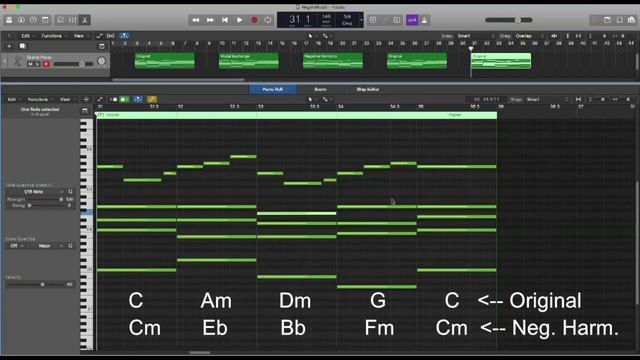Switch to the Piano Roll tab
This screenshot has width=640, height=360.
273,89
